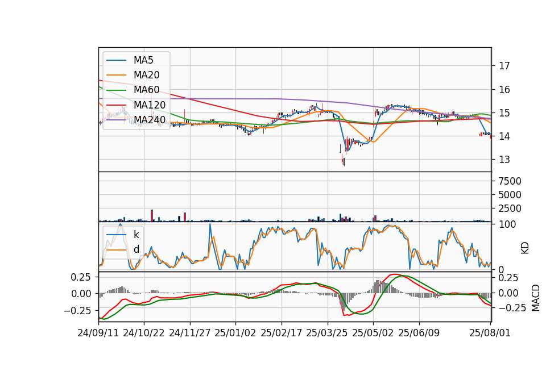Click the MA5 legend label
Viewport: 546px width, 392px height.
[143, 60]
